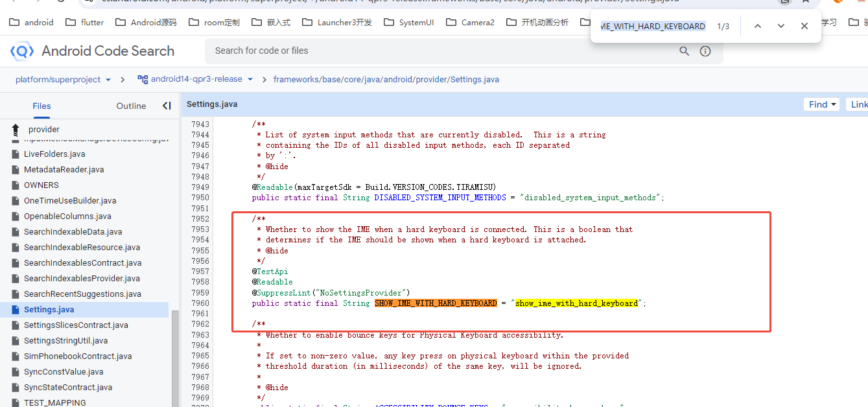868x407 pixels.
Task: Open the 嵌入式 bookmarks folder
Action: pyautogui.click(x=270, y=22)
